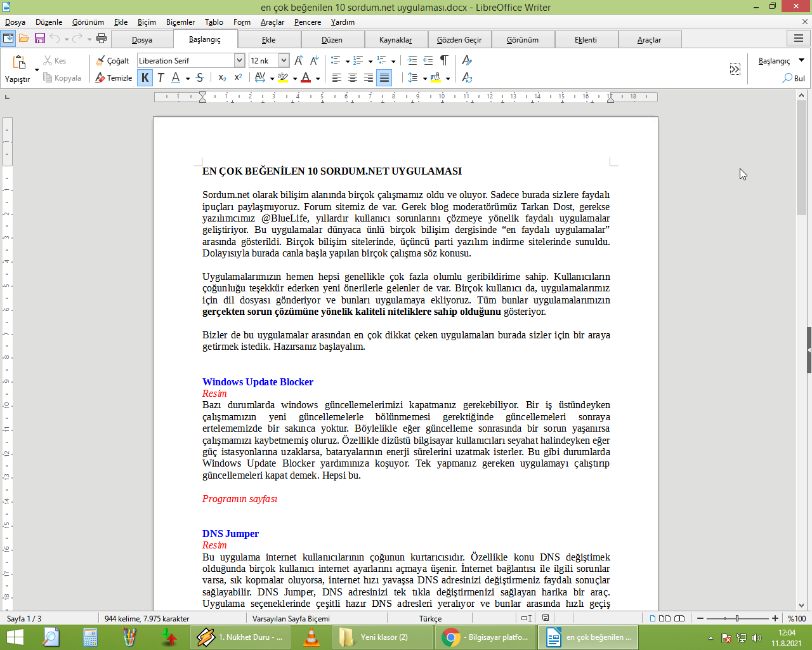Click the Temizle clear formatting button
The height and width of the screenshot is (650, 812).
click(114, 77)
